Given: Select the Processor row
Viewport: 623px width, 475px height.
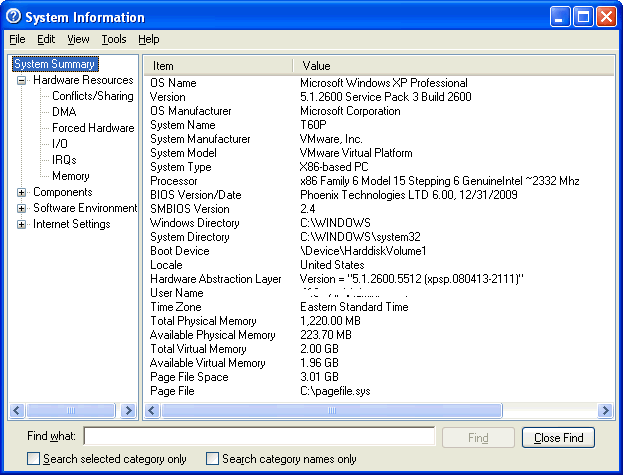Looking at the screenshot, I should (x=379, y=181).
